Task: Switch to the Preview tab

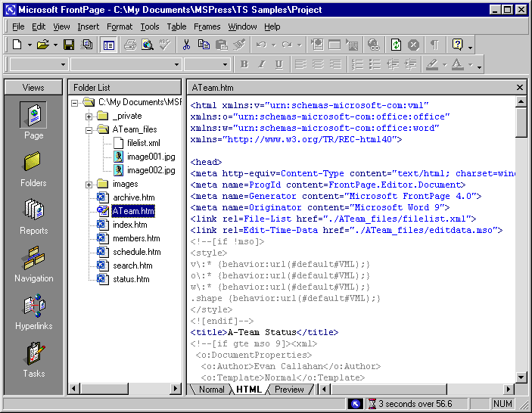Action: (289, 390)
